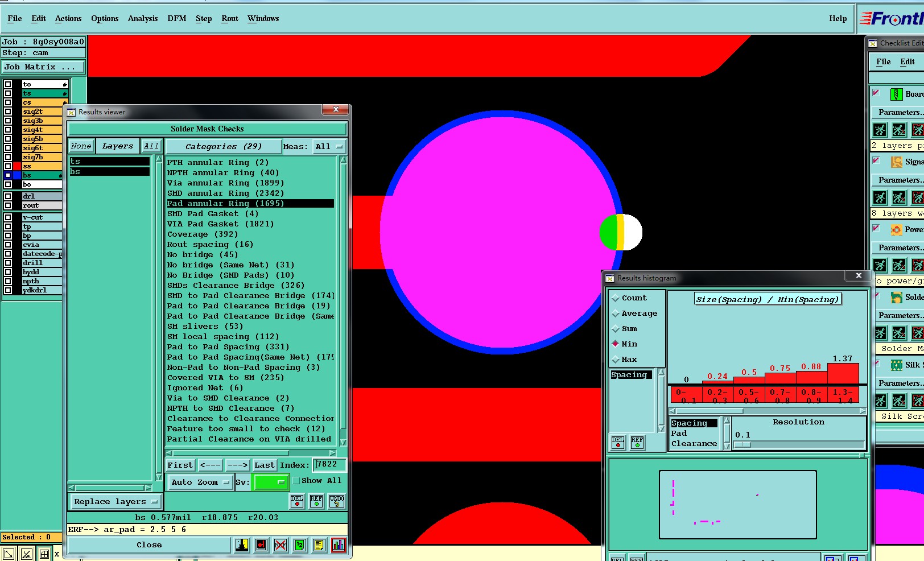
Task: Click the Last navigation button
Action: (264, 465)
